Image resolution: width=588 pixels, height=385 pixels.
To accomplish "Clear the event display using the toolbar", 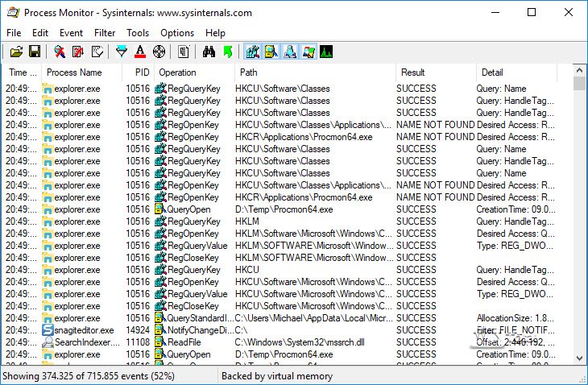I will tap(97, 52).
